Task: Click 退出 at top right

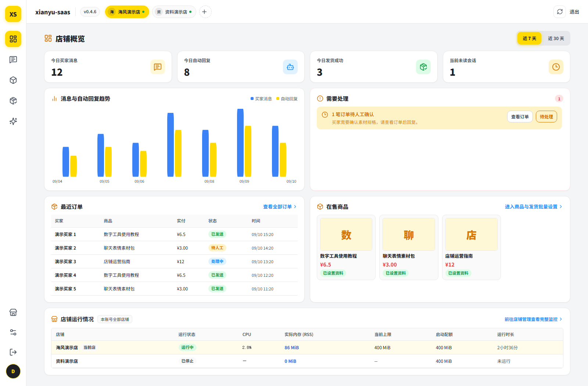Action: pyautogui.click(x=574, y=12)
